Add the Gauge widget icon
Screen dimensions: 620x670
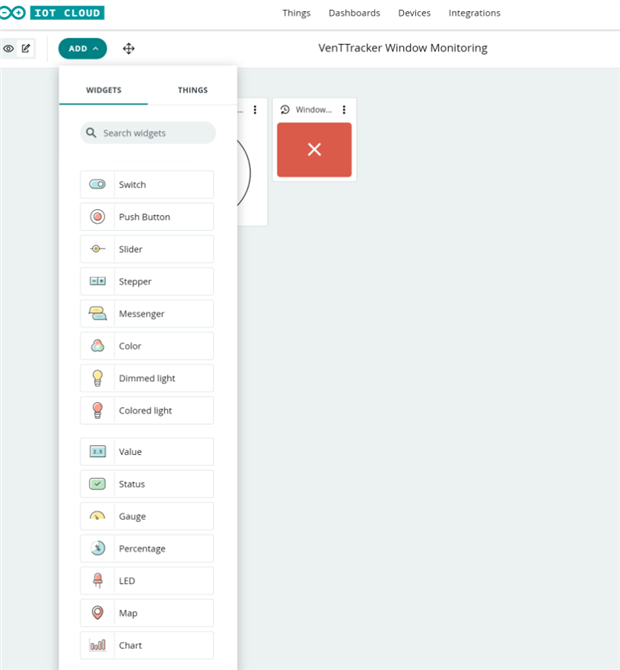[x=97, y=516]
